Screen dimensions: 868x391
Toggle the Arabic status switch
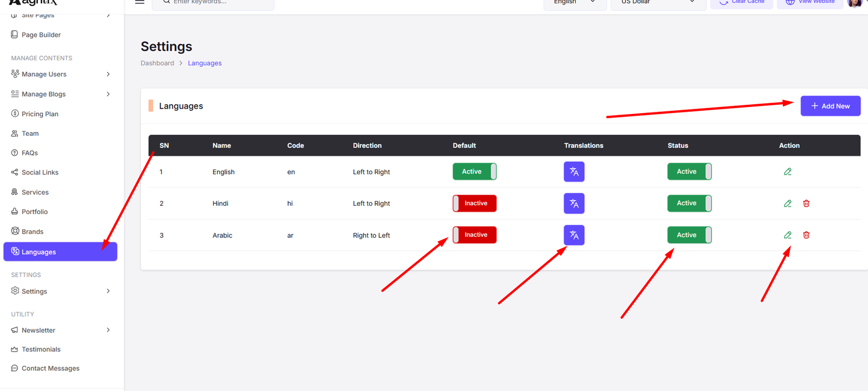689,235
